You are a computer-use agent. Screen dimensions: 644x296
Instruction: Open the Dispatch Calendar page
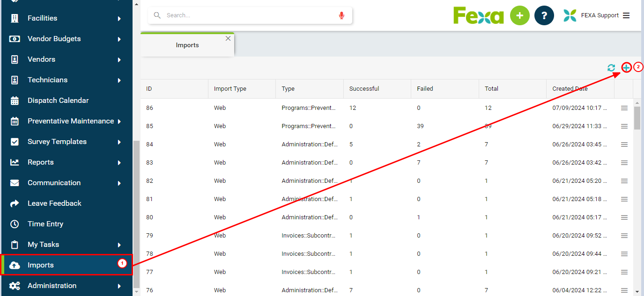pos(58,101)
